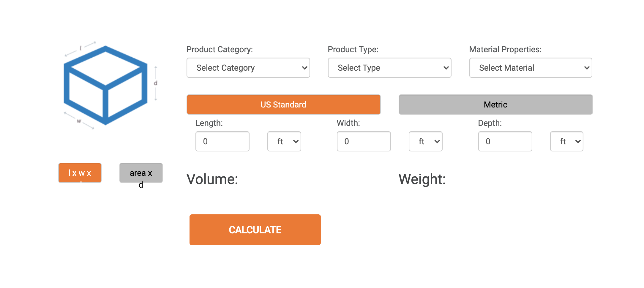Click the Weight result label

[422, 179]
